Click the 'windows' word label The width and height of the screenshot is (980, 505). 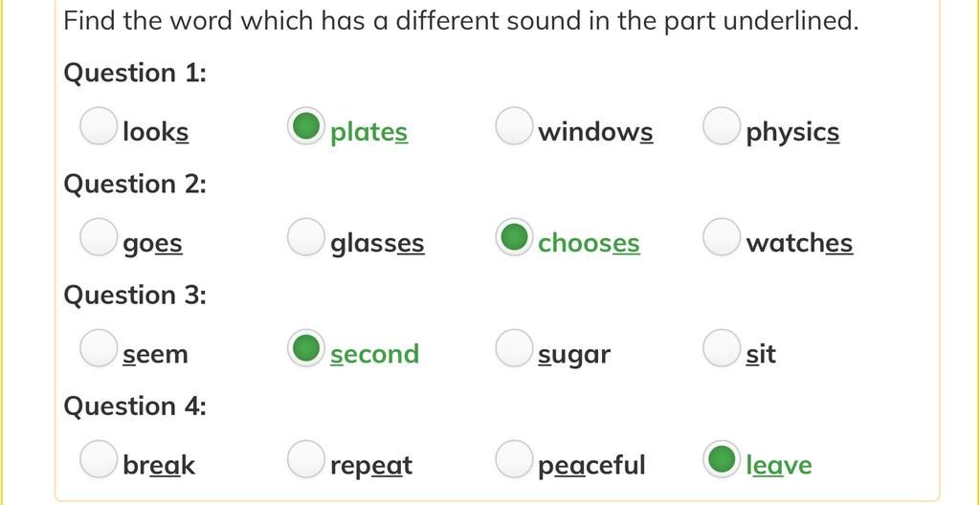tap(595, 132)
